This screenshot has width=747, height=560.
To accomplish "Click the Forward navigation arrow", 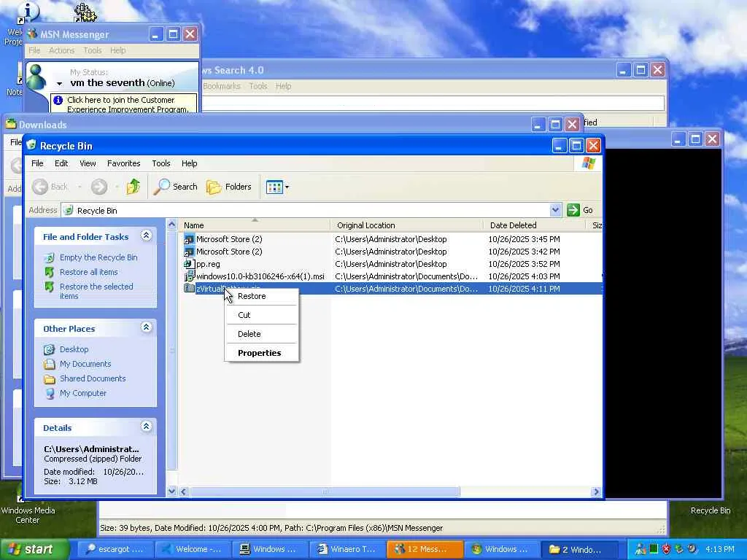I will (99, 187).
